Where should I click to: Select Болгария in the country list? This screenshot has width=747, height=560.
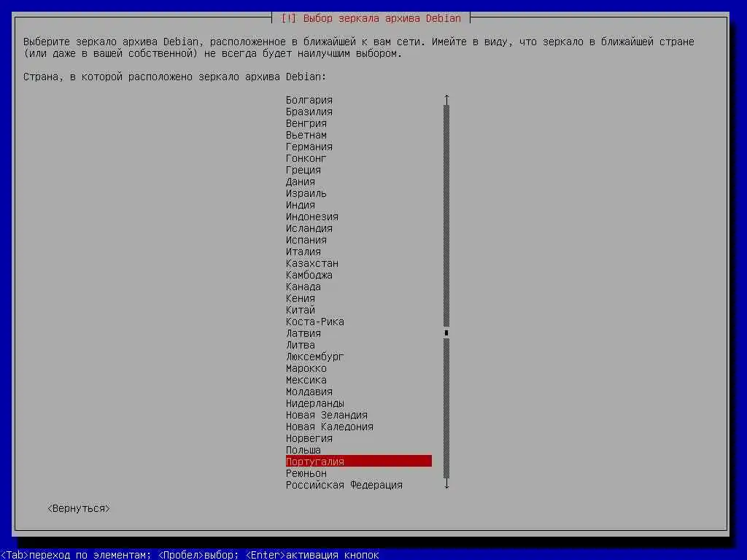(309, 100)
